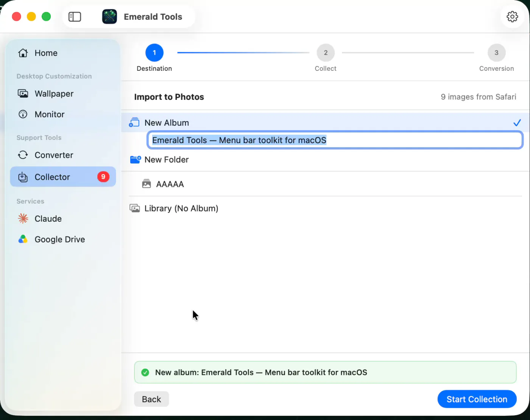Click the new album status message
This screenshot has height=420, width=530.
(x=326, y=372)
